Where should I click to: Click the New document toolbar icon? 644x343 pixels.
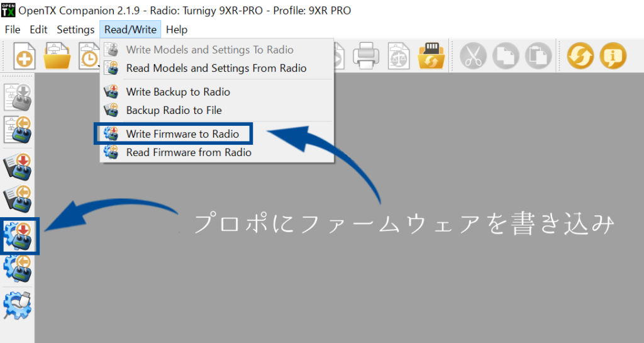point(25,56)
